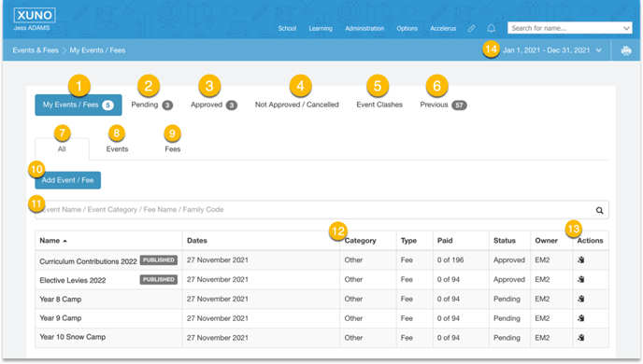Open action icon for Year 9 Camp
This screenshot has height=364, width=643.
[580, 318]
